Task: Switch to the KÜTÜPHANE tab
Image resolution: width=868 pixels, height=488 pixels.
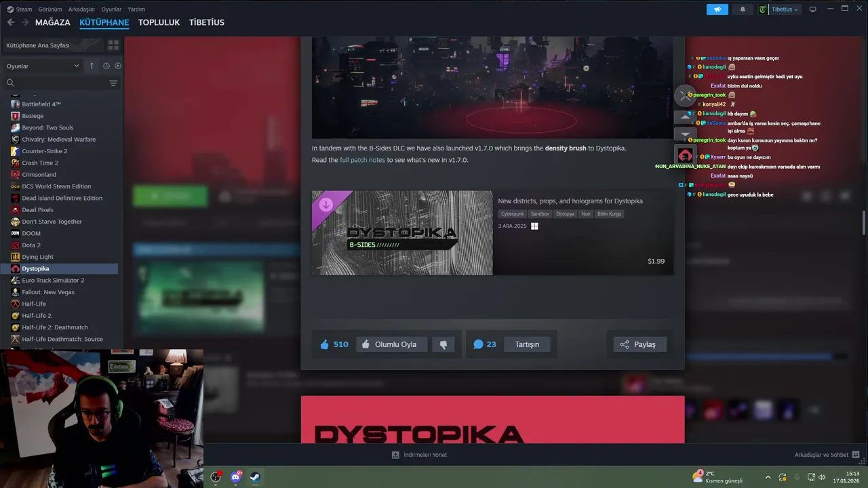Action: (104, 22)
